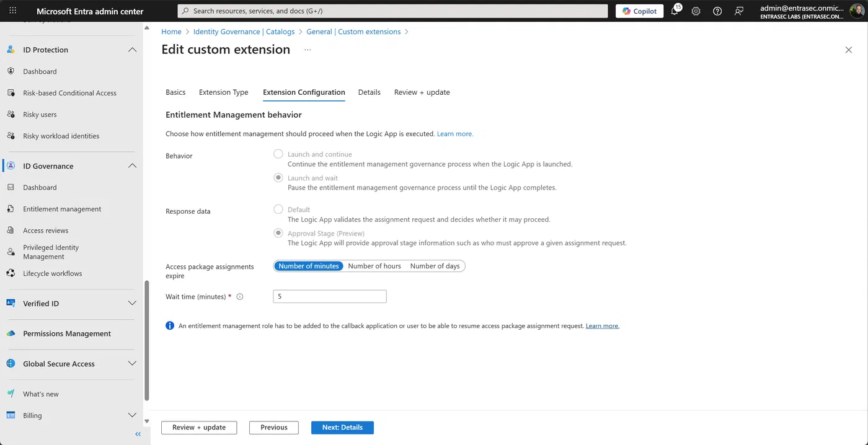Click Risk-based Conditional Access icon
Image resolution: width=868 pixels, height=445 pixels.
(x=11, y=93)
